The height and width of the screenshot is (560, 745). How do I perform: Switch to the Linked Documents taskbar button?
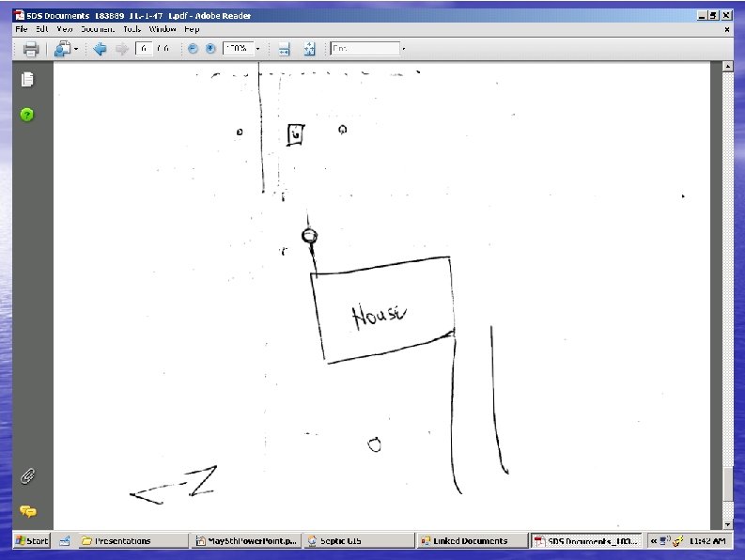pyautogui.click(x=473, y=540)
